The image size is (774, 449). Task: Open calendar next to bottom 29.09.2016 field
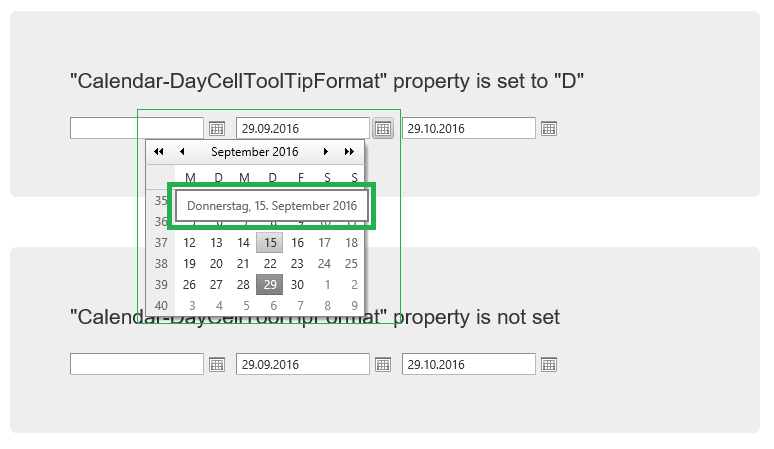tap(383, 365)
